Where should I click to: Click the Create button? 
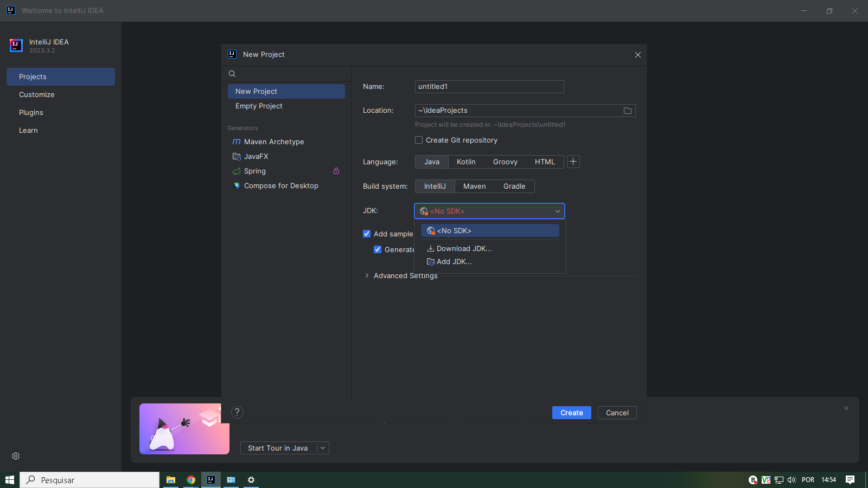coord(572,413)
